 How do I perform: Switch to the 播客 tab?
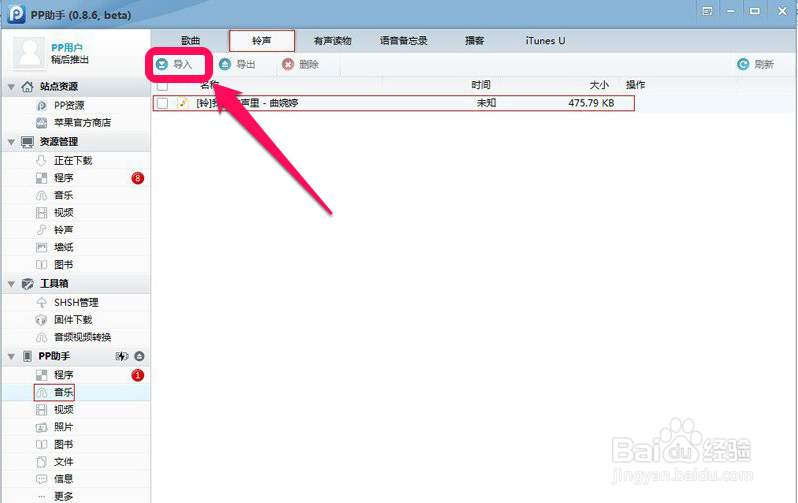(474, 41)
